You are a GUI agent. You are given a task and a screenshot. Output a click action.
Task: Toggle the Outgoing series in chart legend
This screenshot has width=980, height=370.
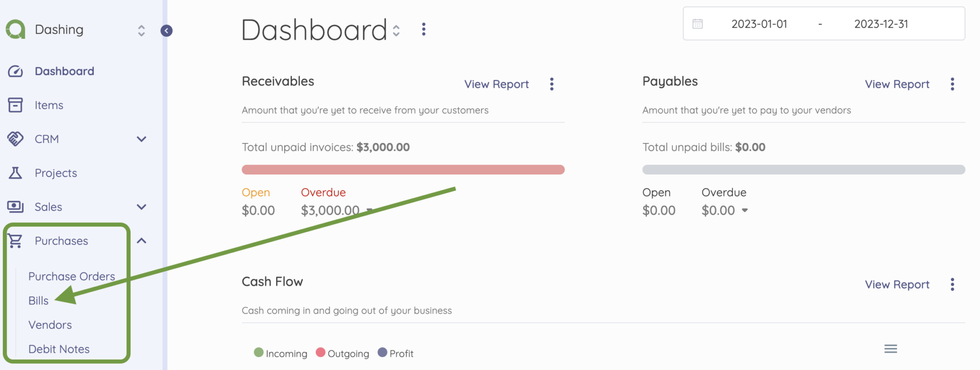(343, 353)
